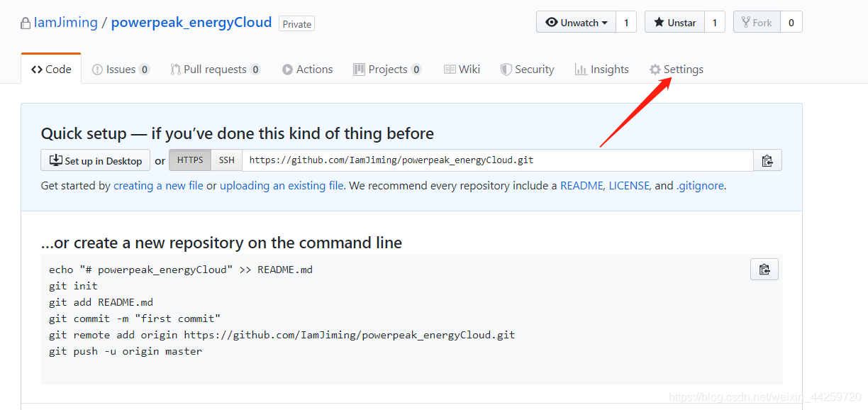Click the Settings gear icon

pyautogui.click(x=655, y=70)
